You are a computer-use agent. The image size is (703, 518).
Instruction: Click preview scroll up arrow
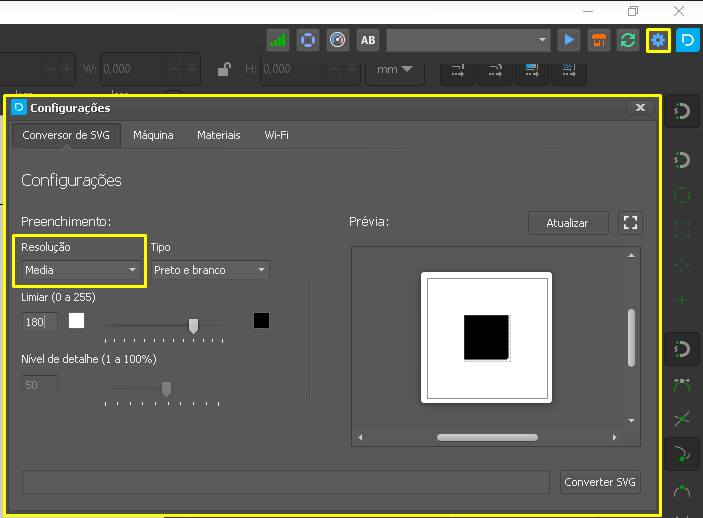631,256
